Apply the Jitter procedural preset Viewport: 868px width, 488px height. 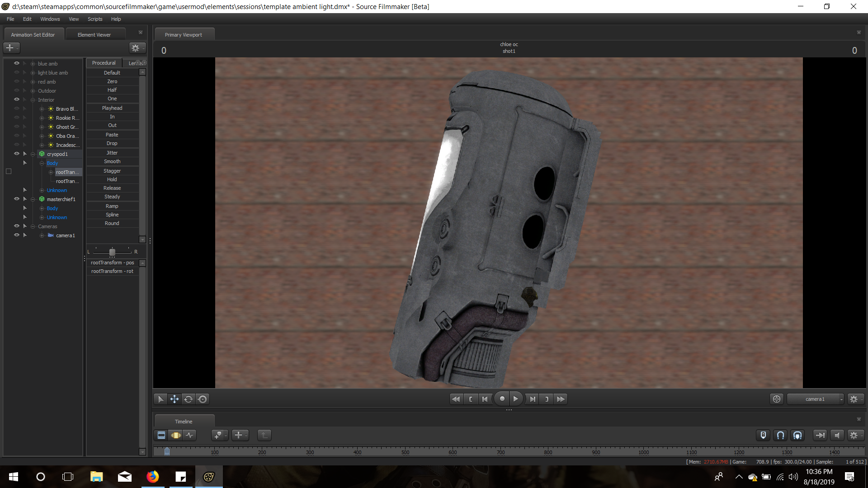click(x=112, y=153)
